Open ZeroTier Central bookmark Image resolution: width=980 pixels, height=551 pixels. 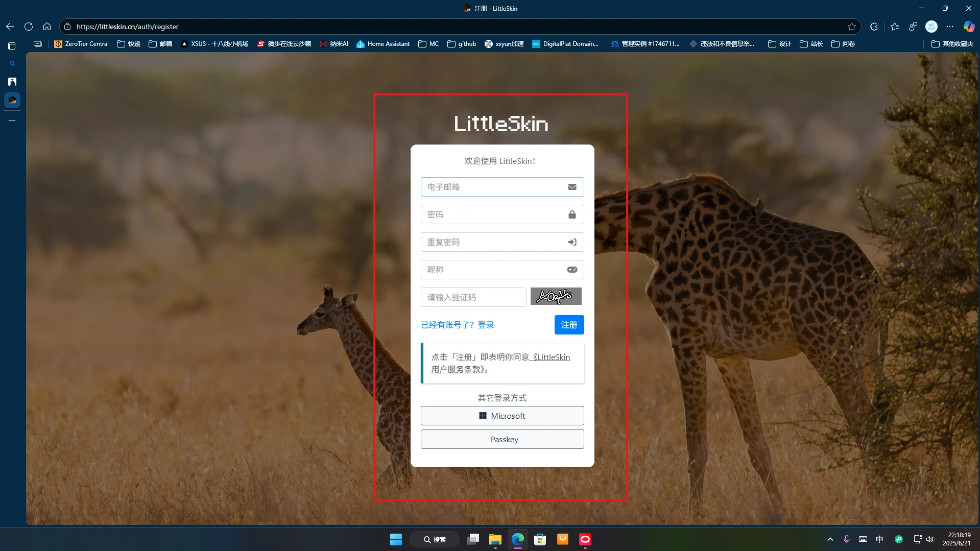(x=81, y=44)
